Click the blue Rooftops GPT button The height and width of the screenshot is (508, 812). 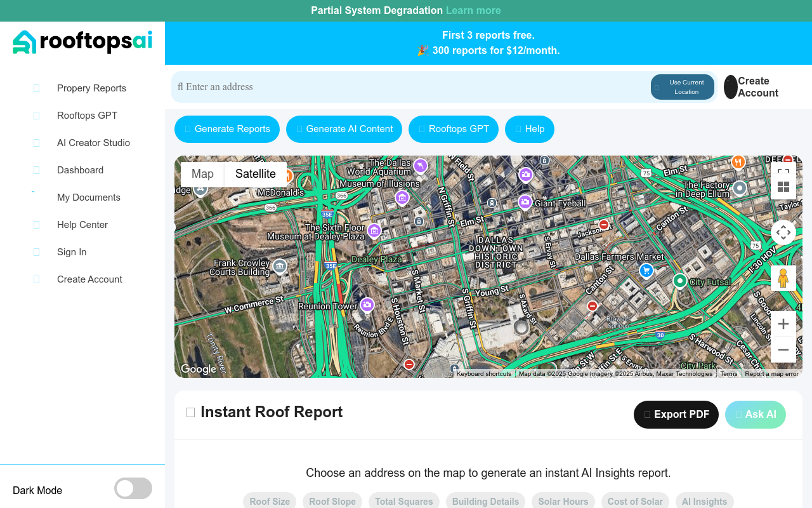(454, 129)
